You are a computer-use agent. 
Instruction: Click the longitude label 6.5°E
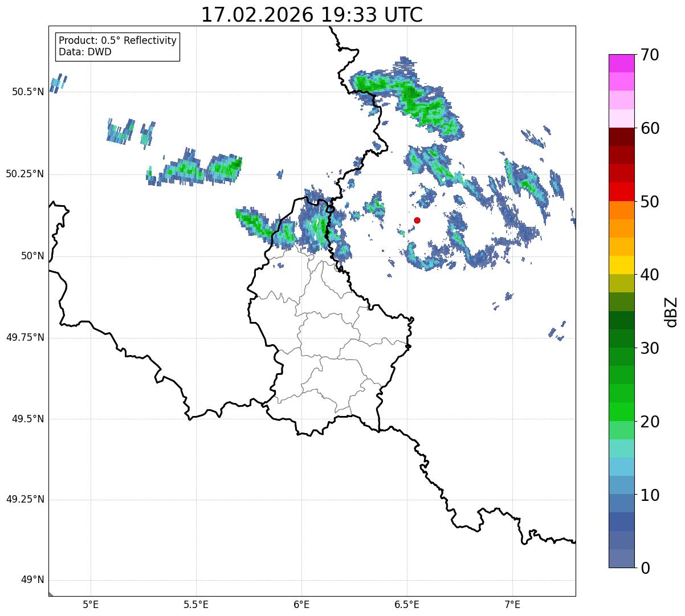[x=407, y=604]
